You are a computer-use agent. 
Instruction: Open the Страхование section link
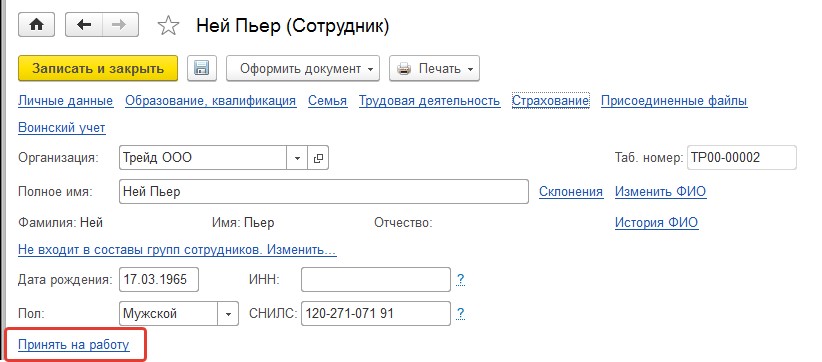[x=550, y=101]
